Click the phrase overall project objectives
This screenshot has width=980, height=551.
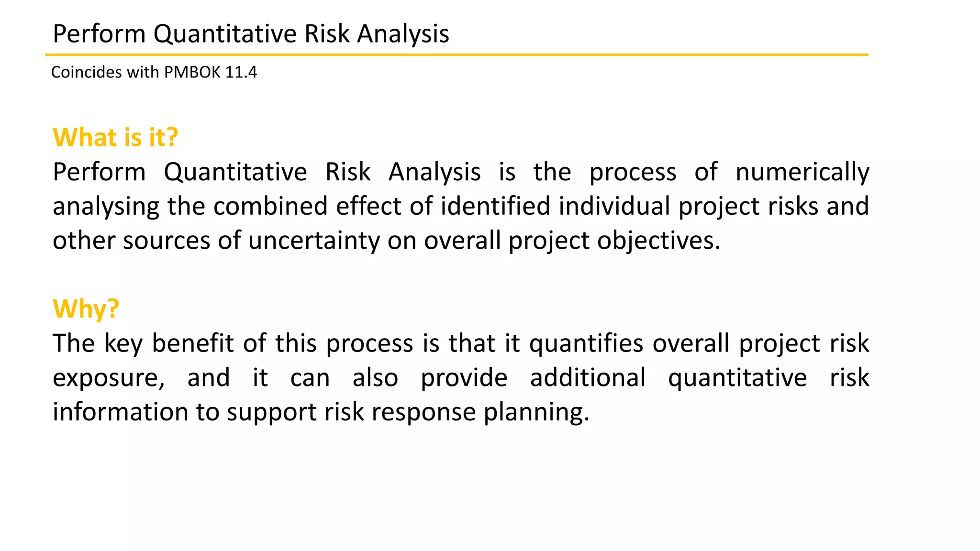coord(572,241)
